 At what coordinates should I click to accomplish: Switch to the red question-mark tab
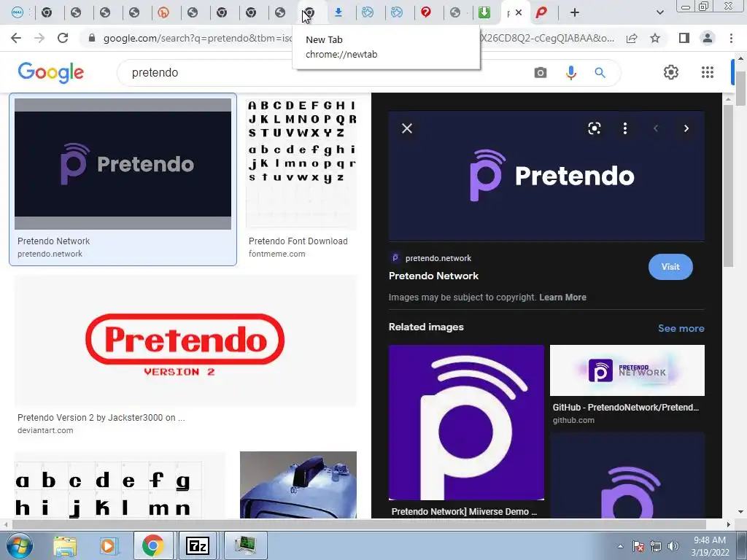[x=426, y=13]
